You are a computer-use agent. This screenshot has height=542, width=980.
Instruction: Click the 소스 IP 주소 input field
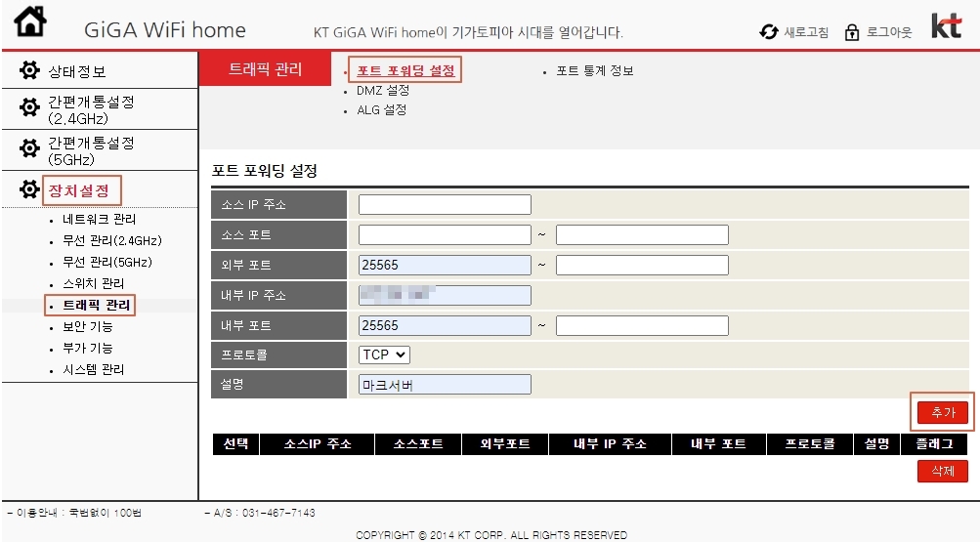coord(445,205)
